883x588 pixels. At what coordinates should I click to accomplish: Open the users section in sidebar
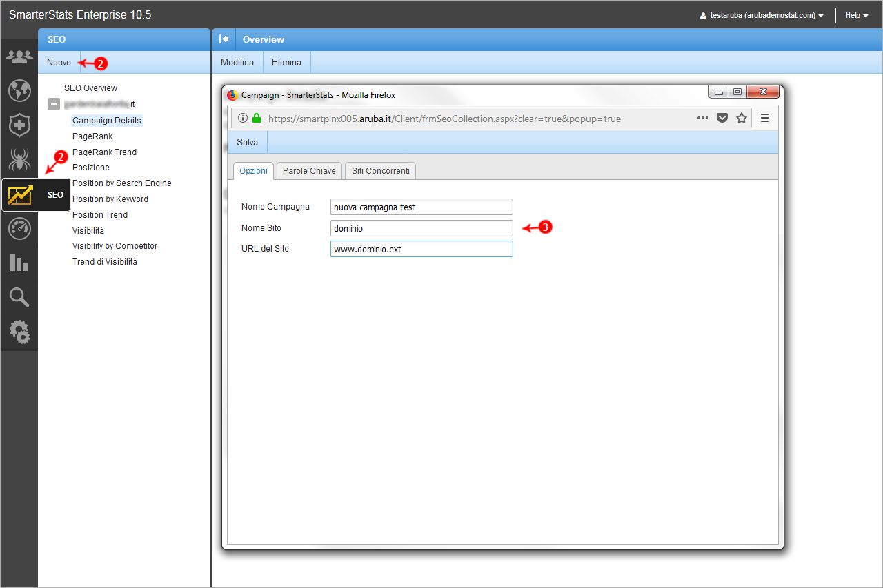19,57
